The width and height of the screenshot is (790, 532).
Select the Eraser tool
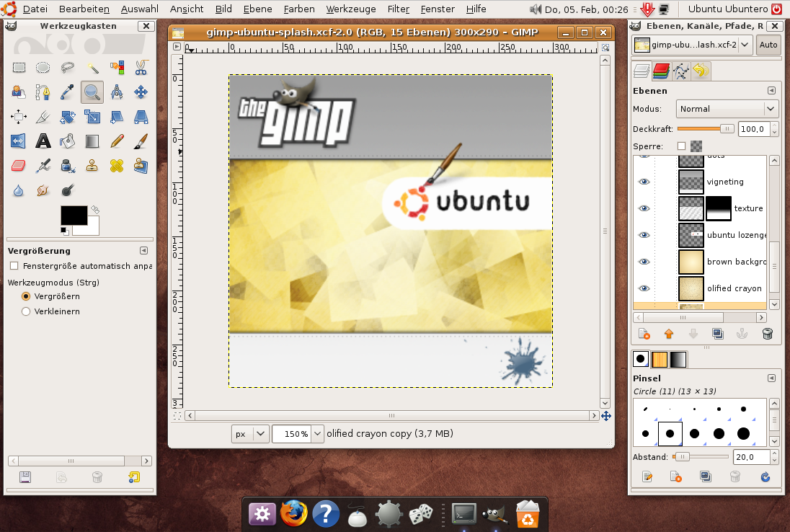(x=19, y=166)
